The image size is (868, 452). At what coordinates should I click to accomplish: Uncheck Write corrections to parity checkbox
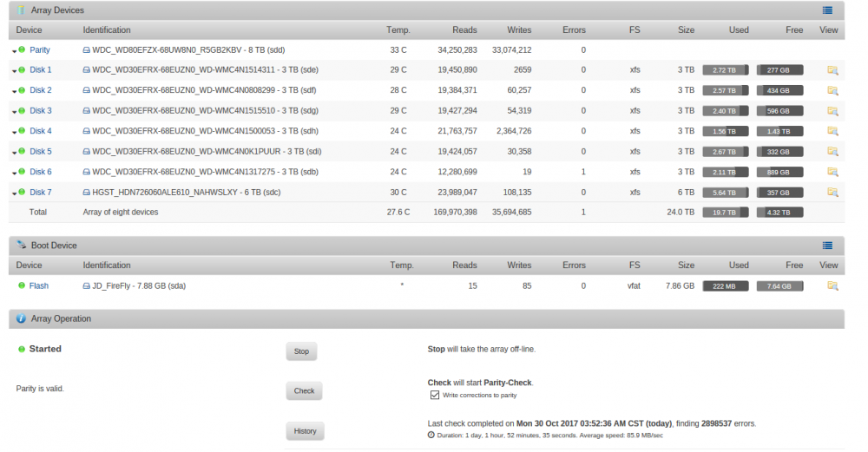point(435,395)
